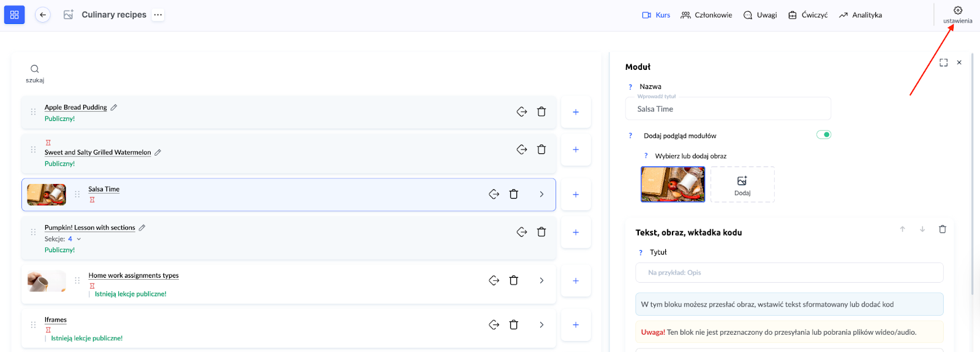The height and width of the screenshot is (352, 980).
Task: Open the ustawienia settings gear
Action: click(x=957, y=11)
